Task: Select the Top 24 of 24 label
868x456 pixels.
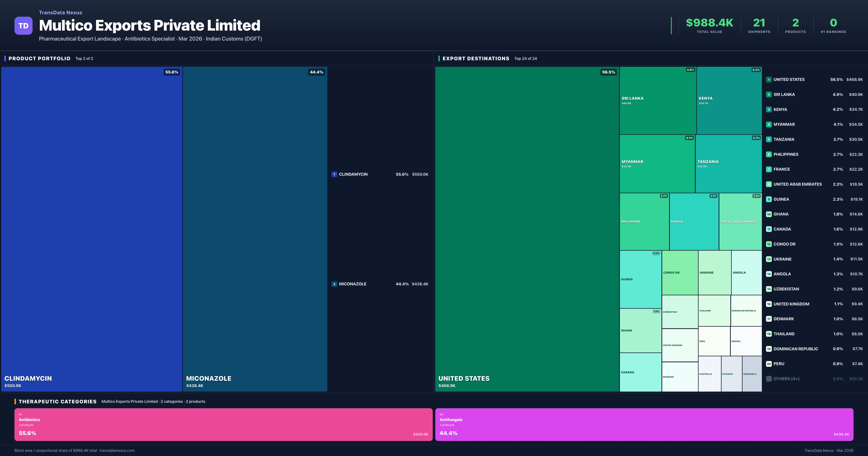Action: (526, 58)
